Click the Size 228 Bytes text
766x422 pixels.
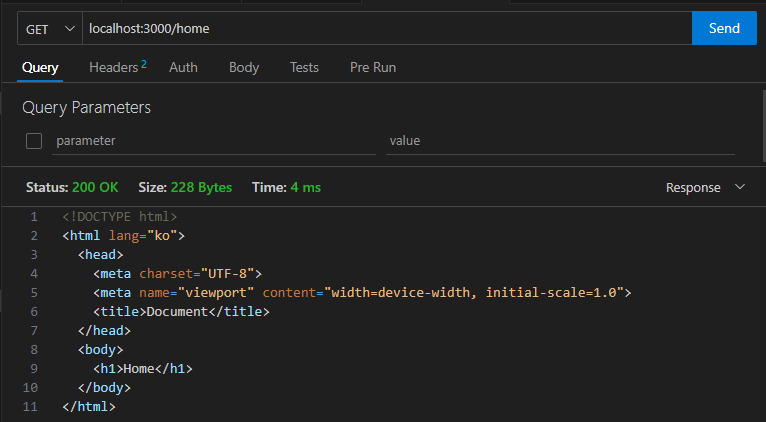(x=185, y=188)
